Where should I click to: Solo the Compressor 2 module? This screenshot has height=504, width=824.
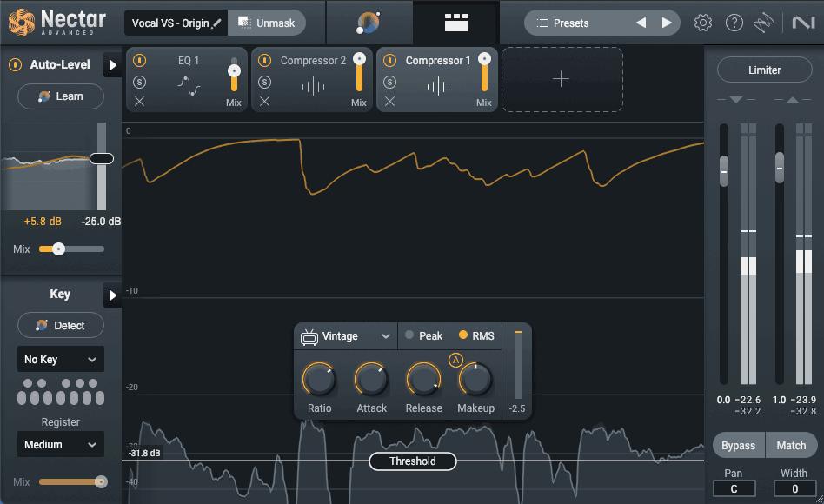(x=264, y=82)
